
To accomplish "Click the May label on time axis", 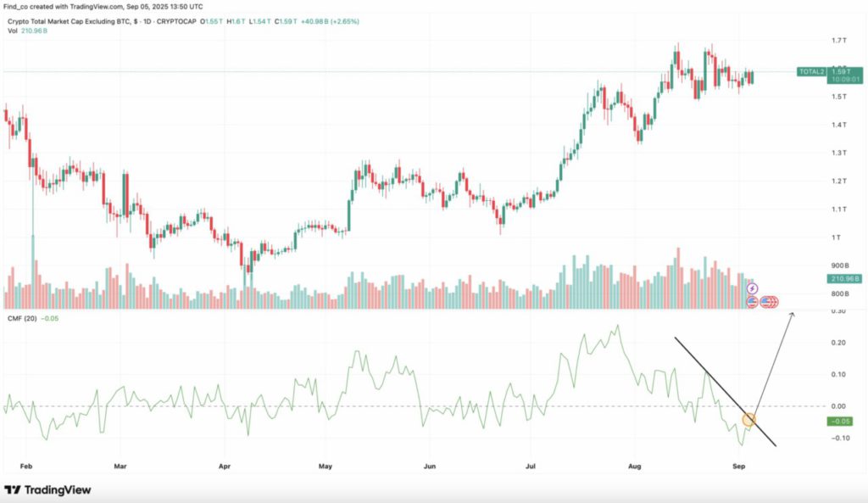I will [326, 467].
